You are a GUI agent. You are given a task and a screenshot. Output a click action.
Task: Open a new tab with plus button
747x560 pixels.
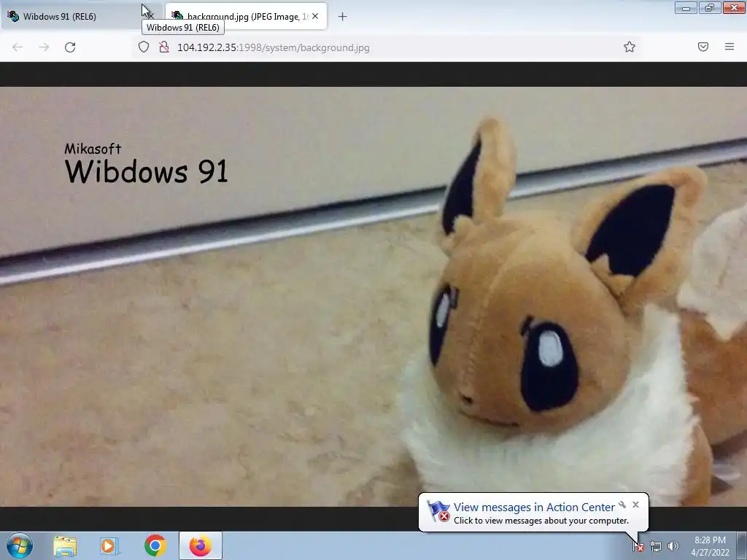(x=342, y=17)
